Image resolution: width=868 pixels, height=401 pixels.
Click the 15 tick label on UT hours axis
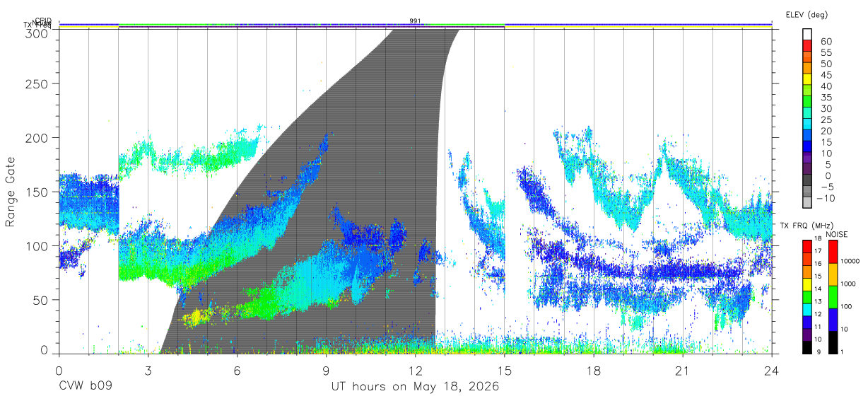pyautogui.click(x=504, y=370)
